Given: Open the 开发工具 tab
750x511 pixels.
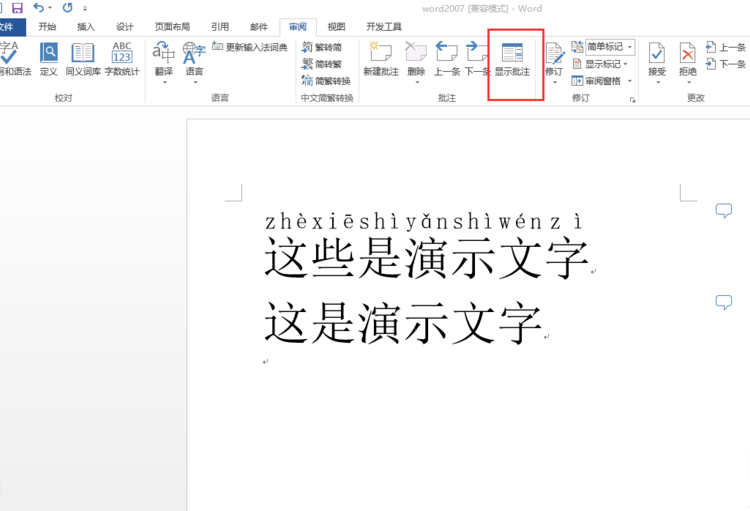Looking at the screenshot, I should tap(384, 27).
